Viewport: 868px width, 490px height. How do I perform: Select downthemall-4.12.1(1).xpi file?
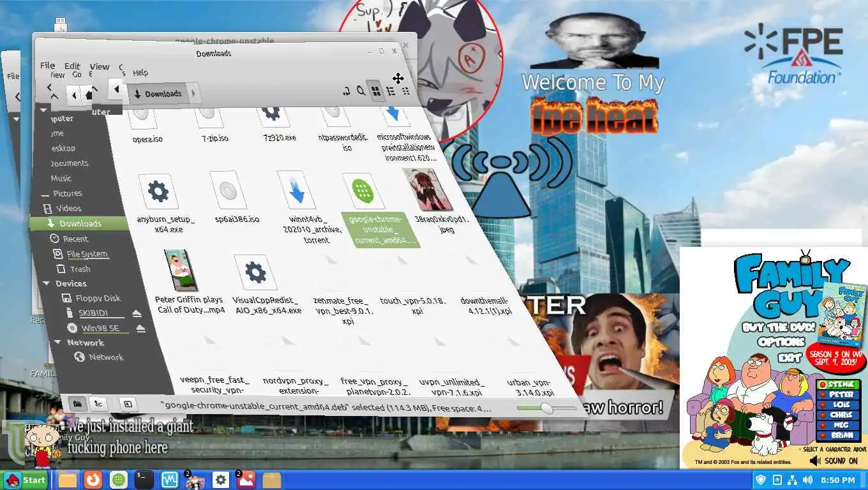click(x=486, y=306)
